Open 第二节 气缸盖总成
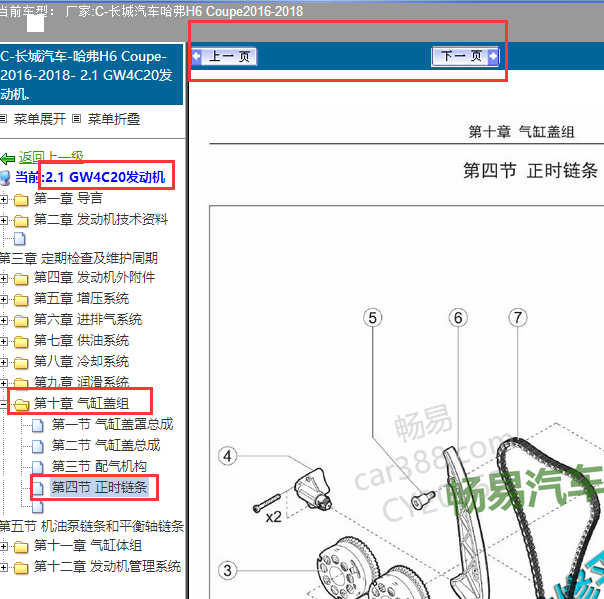The image size is (604, 599). (x=106, y=445)
